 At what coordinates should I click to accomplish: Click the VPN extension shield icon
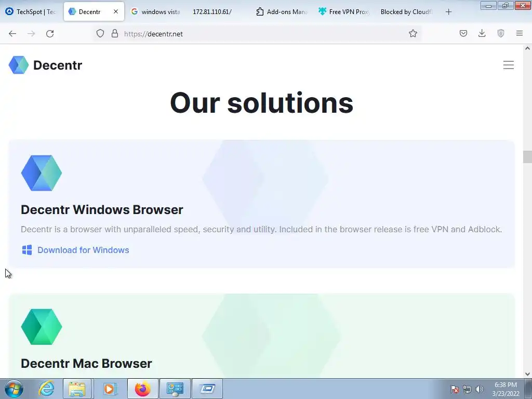click(x=501, y=34)
